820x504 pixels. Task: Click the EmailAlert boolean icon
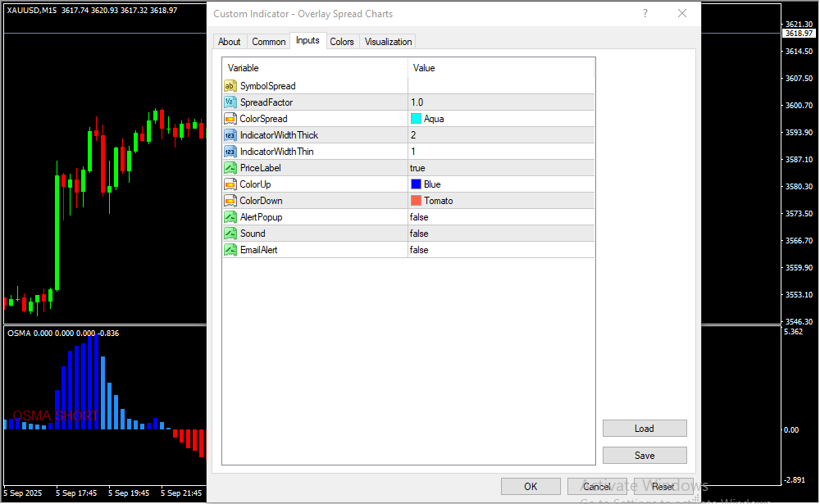click(230, 250)
